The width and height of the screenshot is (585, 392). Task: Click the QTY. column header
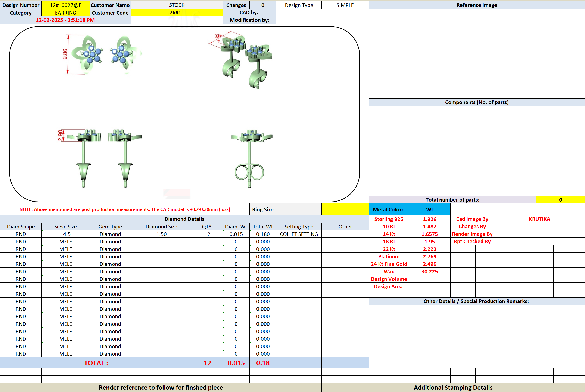click(x=207, y=227)
